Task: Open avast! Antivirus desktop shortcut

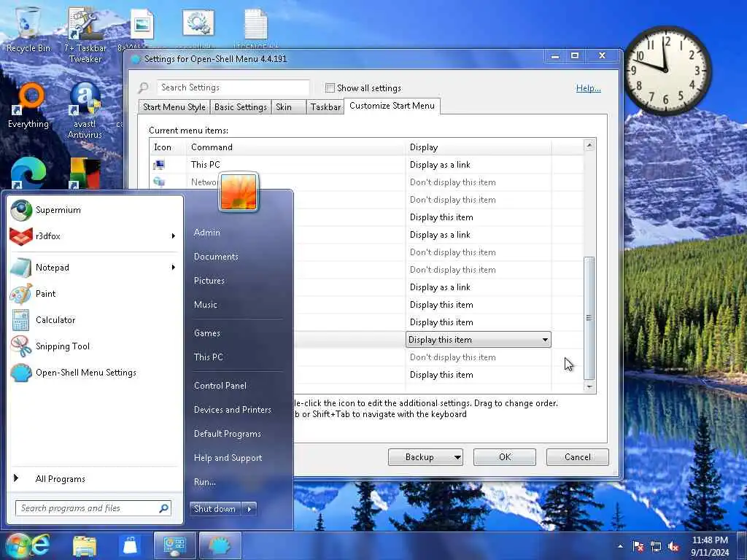Action: tap(85, 111)
